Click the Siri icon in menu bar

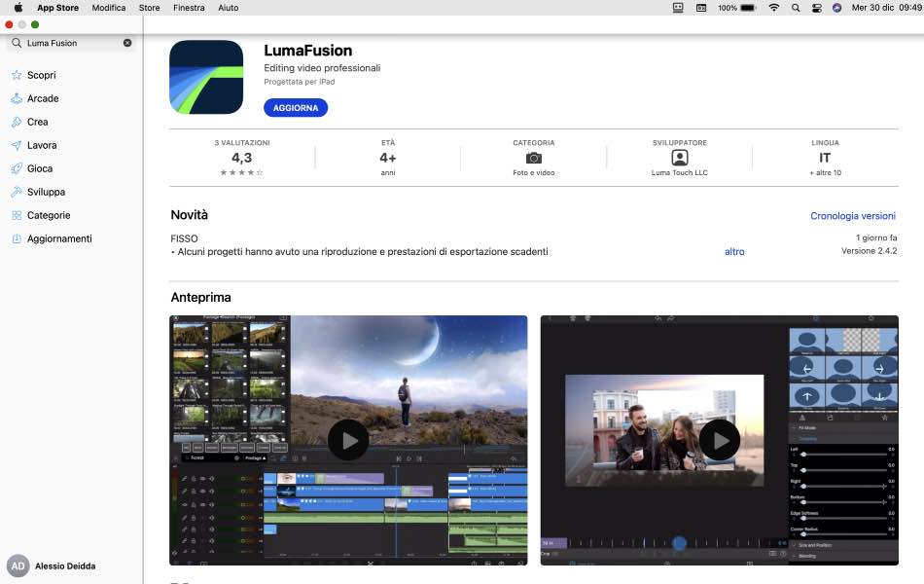coord(836,8)
